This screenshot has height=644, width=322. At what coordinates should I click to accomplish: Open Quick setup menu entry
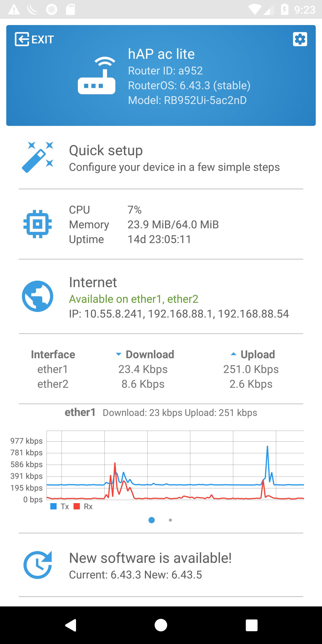point(106,150)
